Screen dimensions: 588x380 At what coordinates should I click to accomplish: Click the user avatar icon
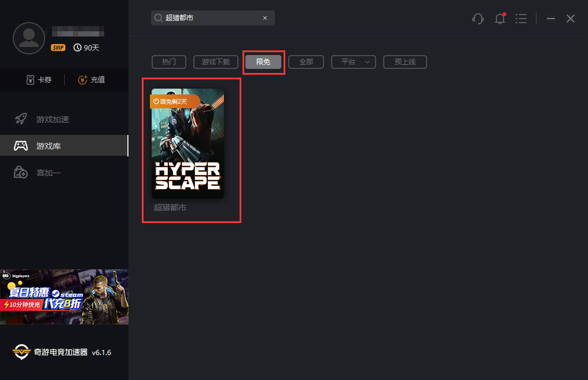[x=29, y=38]
